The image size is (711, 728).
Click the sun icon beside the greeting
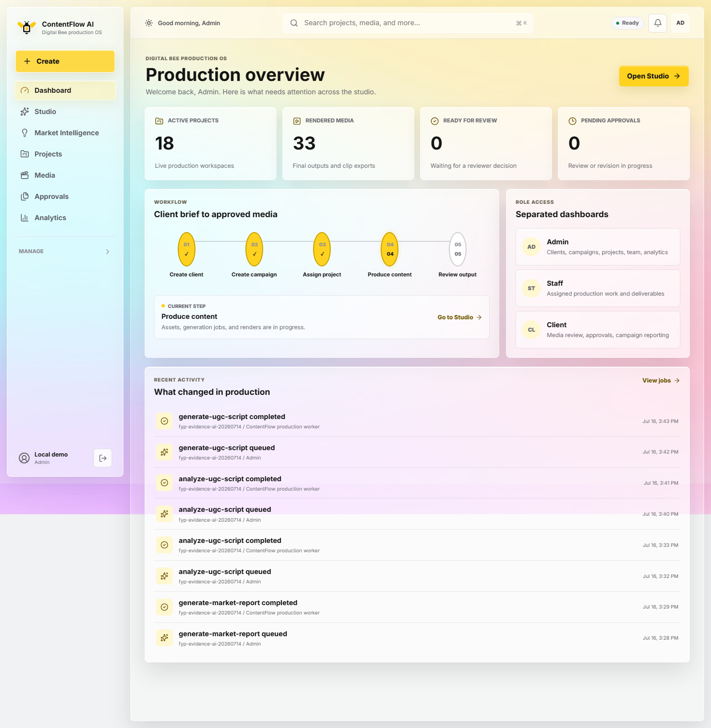pos(149,23)
